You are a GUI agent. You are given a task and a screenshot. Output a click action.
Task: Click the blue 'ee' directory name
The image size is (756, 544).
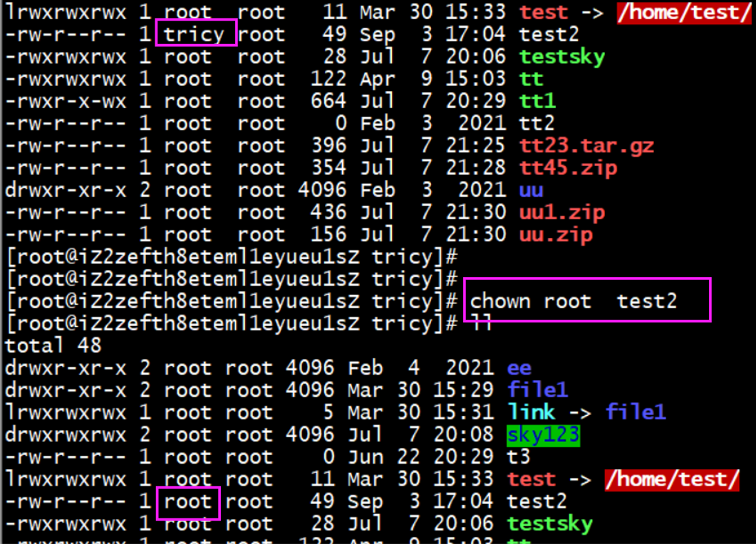(519, 369)
